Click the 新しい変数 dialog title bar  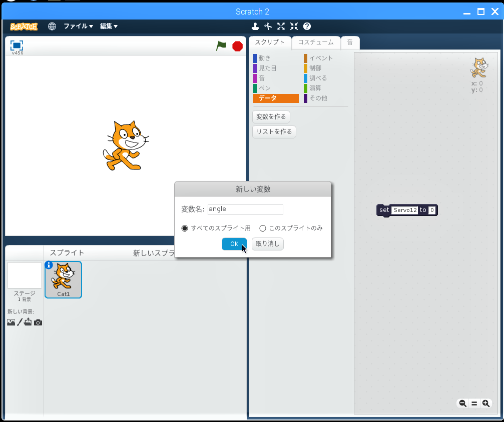coord(253,189)
